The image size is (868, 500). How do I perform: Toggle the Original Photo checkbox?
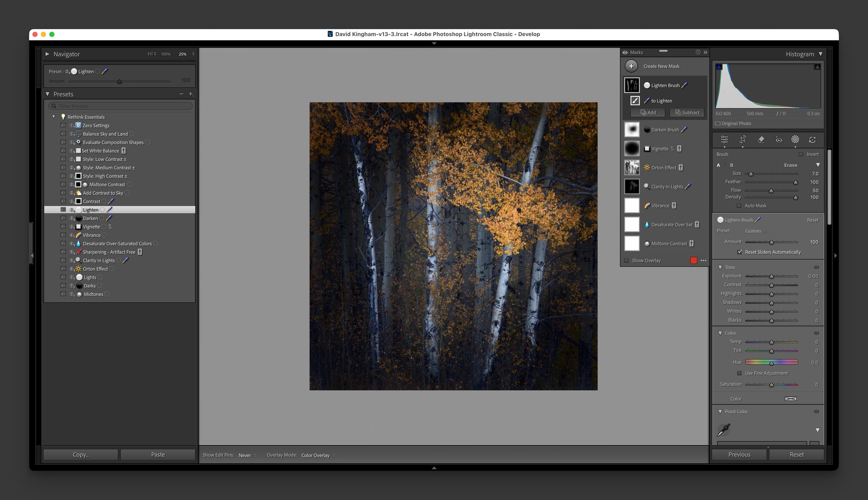718,123
